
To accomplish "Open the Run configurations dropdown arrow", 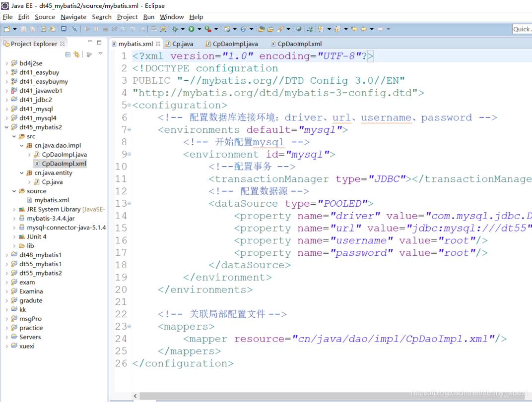I will [199, 29].
